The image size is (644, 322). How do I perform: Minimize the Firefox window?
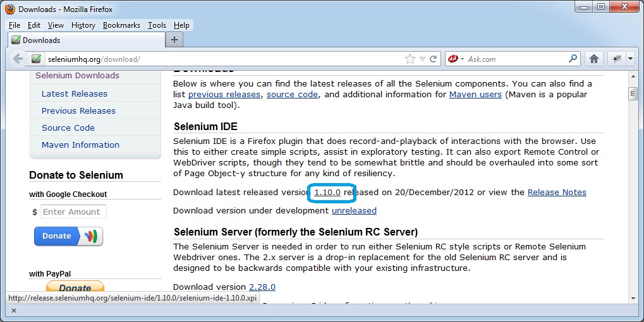(583, 7)
